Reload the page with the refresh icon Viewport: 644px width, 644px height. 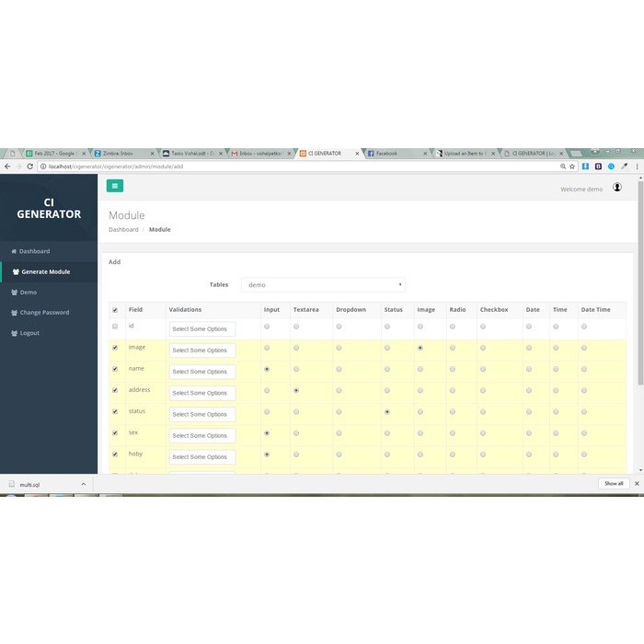click(30, 167)
